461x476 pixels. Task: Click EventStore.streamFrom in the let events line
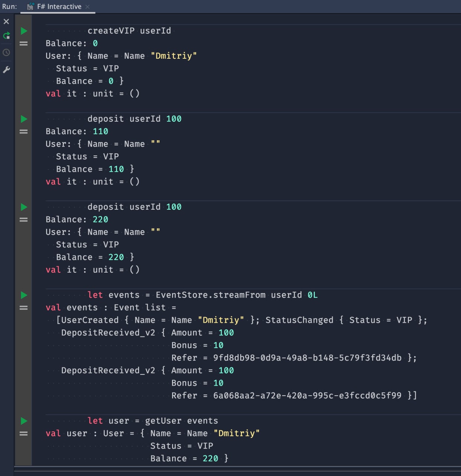click(x=210, y=295)
